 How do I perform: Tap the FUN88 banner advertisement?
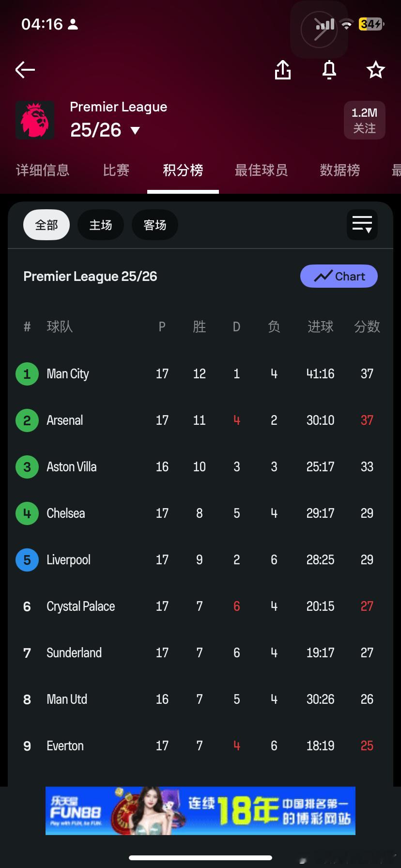click(200, 810)
